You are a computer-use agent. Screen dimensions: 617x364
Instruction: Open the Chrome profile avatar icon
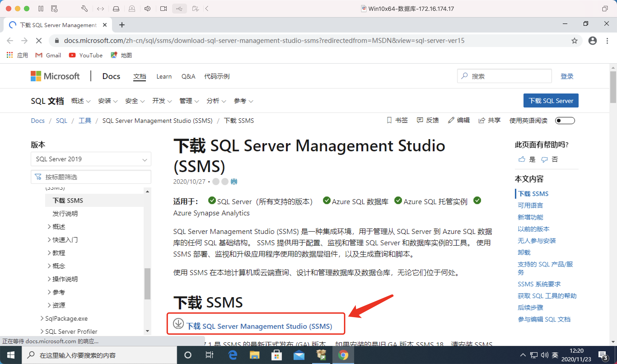pos(592,40)
